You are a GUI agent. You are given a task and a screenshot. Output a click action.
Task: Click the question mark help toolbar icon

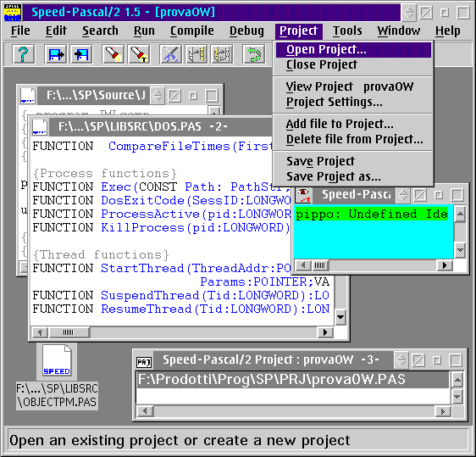pos(24,54)
